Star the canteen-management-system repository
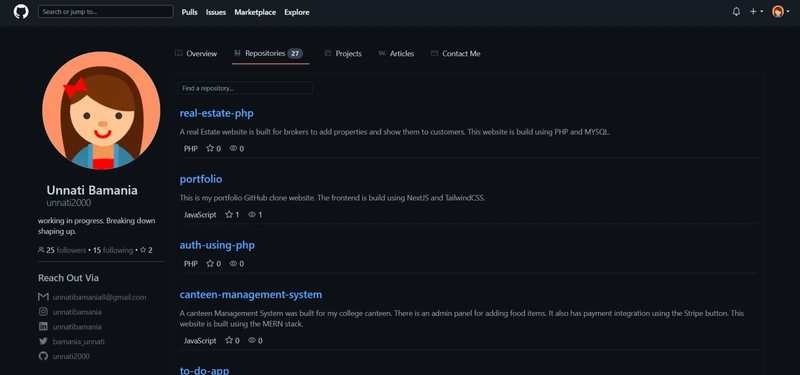800x375 pixels. [x=229, y=340]
